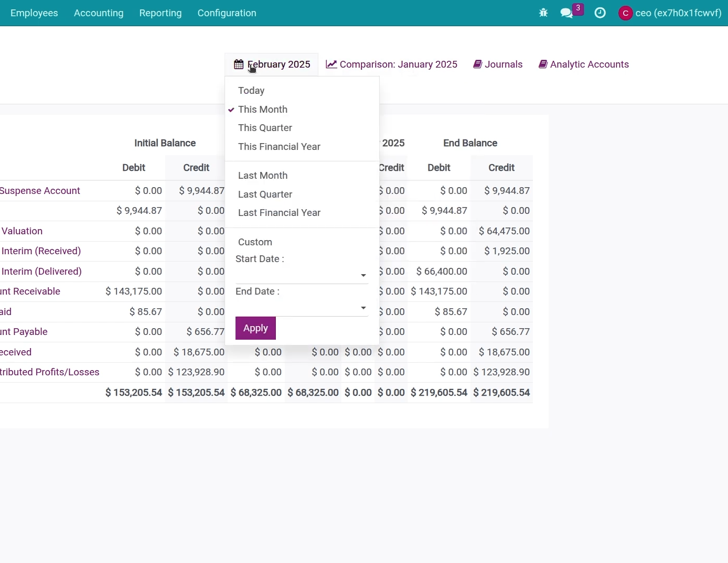Expand the Start Date picker arrow

[x=363, y=276]
